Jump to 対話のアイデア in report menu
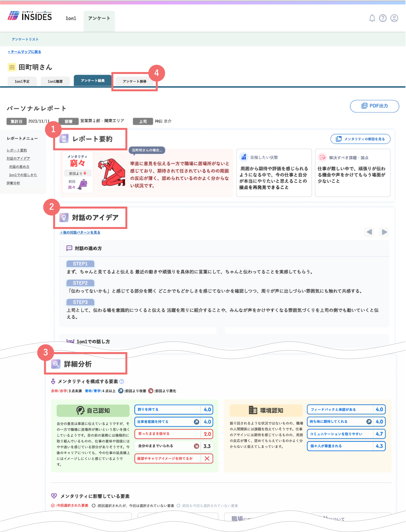The image size is (406, 532). click(18, 159)
